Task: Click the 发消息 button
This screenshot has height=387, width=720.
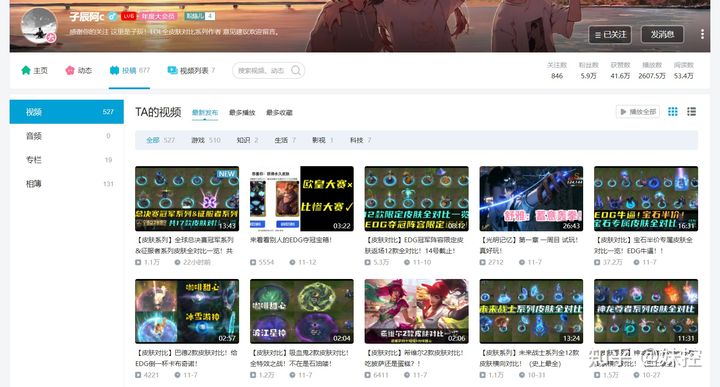Action: 662,34
